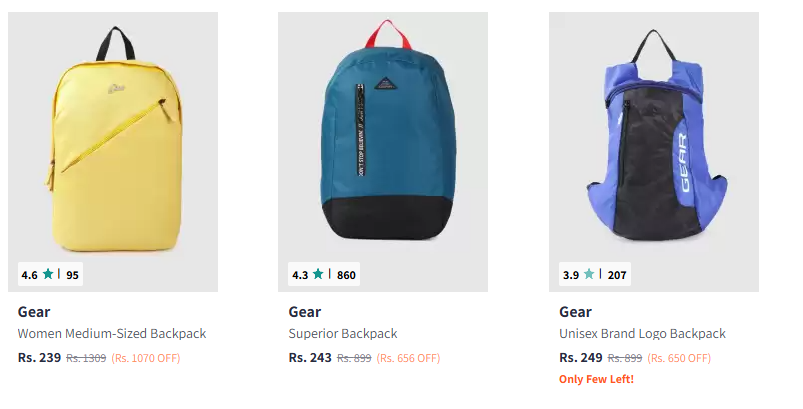Click the Rs. 1070 OFF discount text
This screenshot has height=409, width=803.
(x=146, y=358)
